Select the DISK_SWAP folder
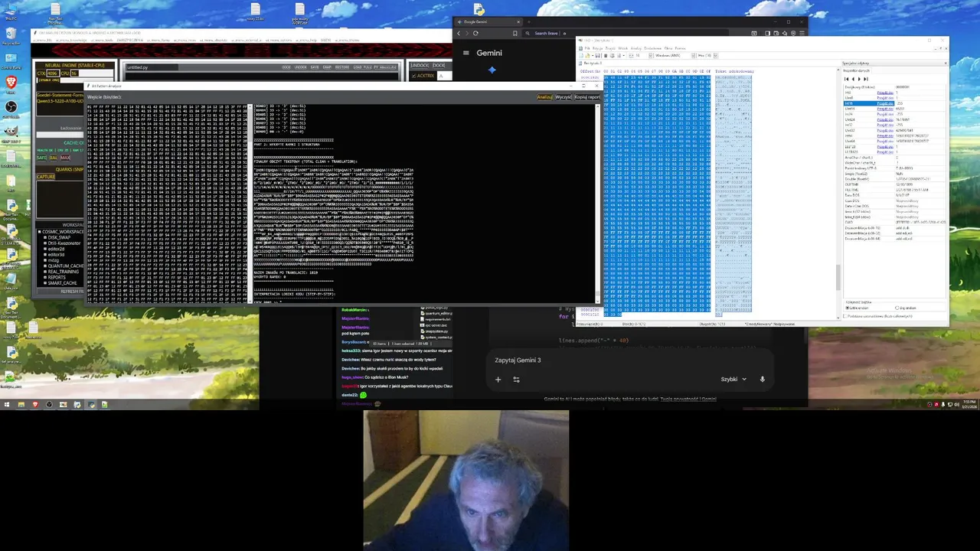This screenshot has height=551, width=980. pos(59,237)
